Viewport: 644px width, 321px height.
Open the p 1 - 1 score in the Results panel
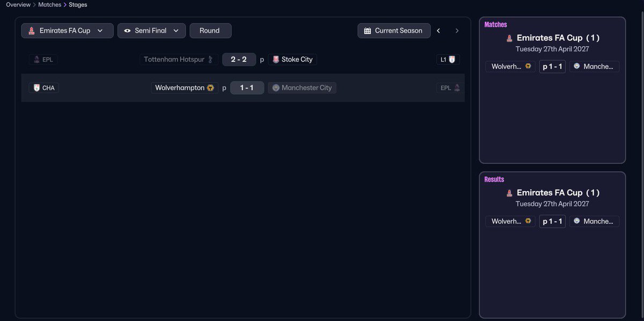coord(552,221)
